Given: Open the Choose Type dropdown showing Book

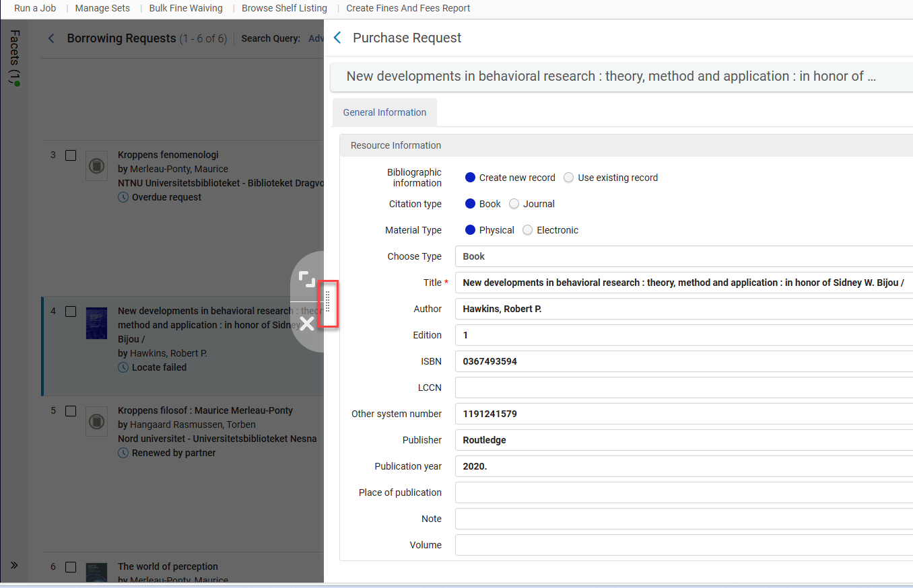Looking at the screenshot, I should 684,256.
